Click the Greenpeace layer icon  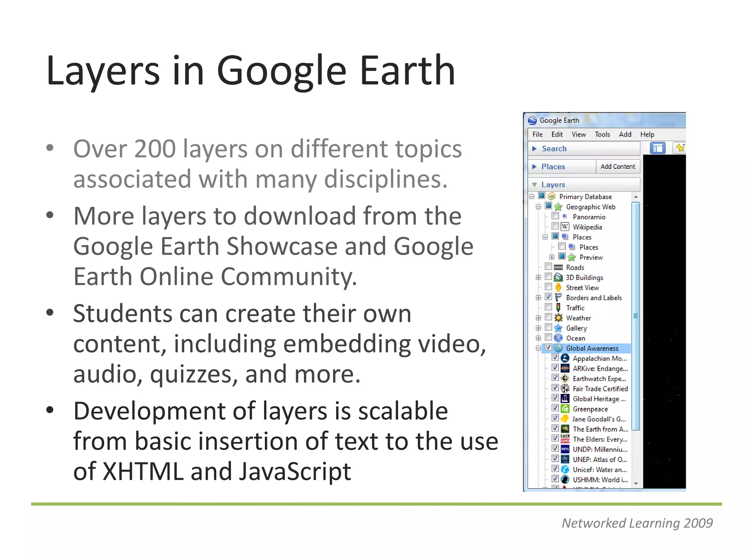point(565,409)
